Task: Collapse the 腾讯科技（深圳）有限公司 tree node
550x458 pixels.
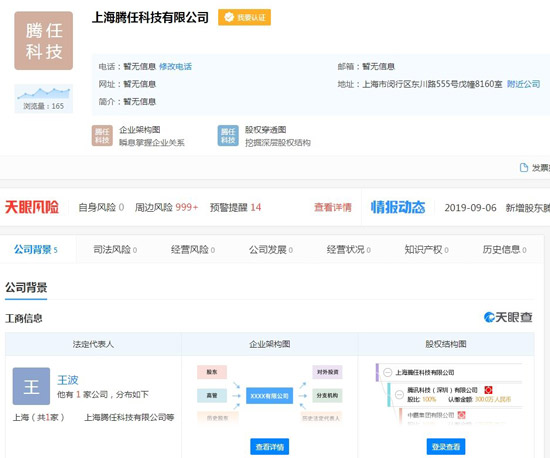Action: tap(399, 395)
